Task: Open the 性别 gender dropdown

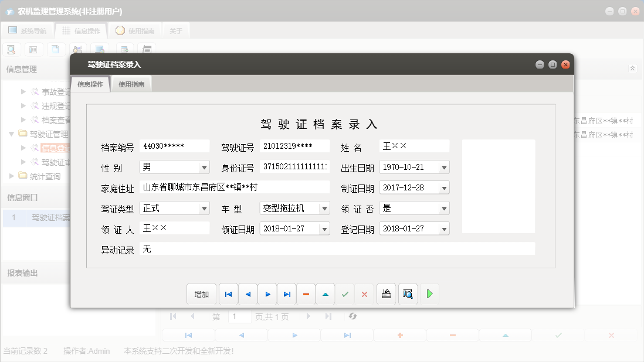Action: (205, 167)
